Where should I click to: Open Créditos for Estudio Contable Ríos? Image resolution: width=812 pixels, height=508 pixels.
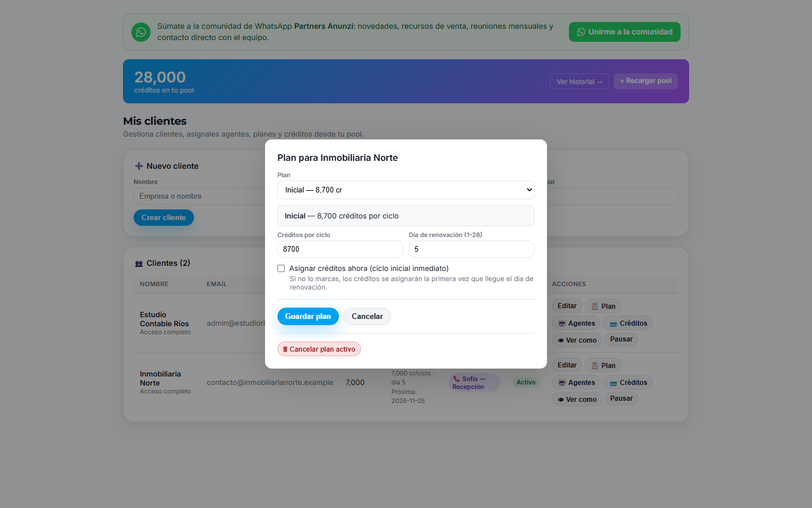(x=628, y=323)
